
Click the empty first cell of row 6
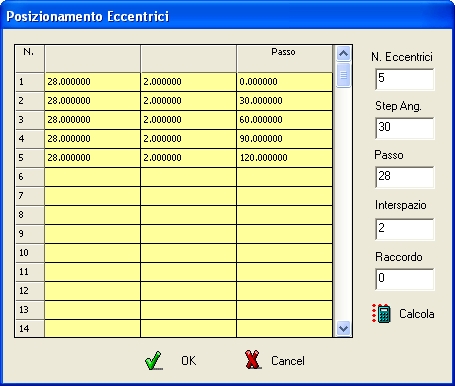tap(92, 177)
